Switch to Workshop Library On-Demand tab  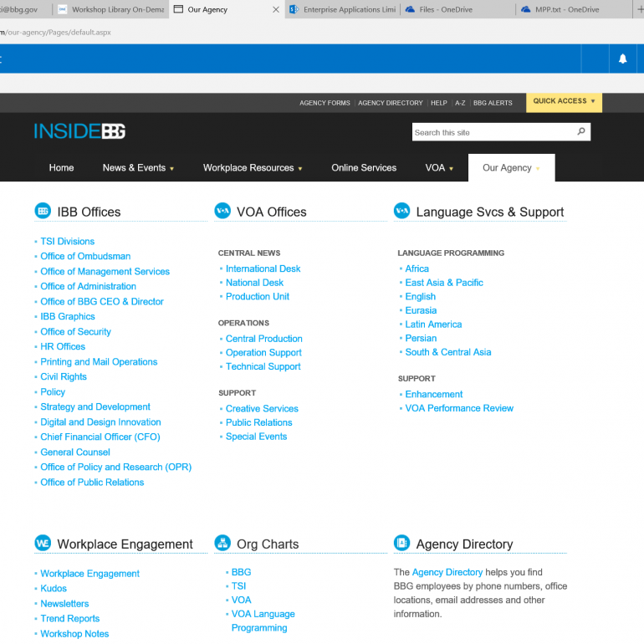(x=111, y=9)
